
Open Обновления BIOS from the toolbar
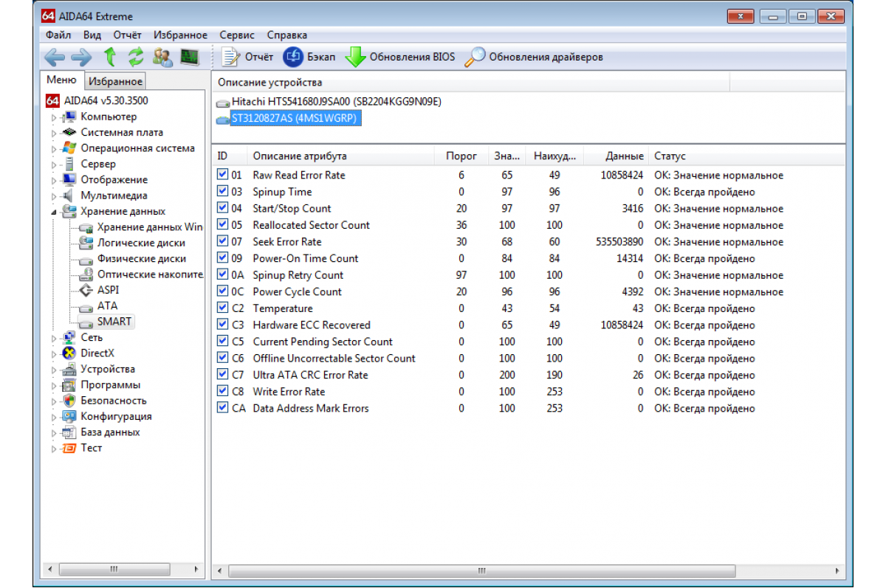click(x=400, y=57)
